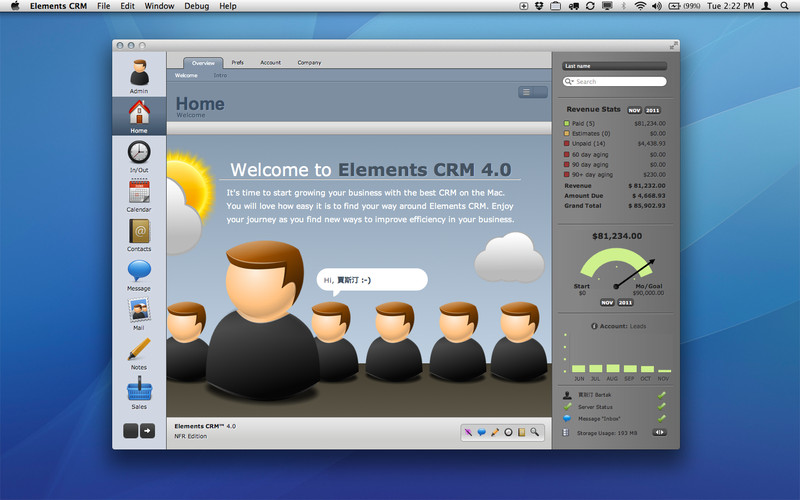
Task: Open Spotlight search in menu bar
Action: point(785,6)
